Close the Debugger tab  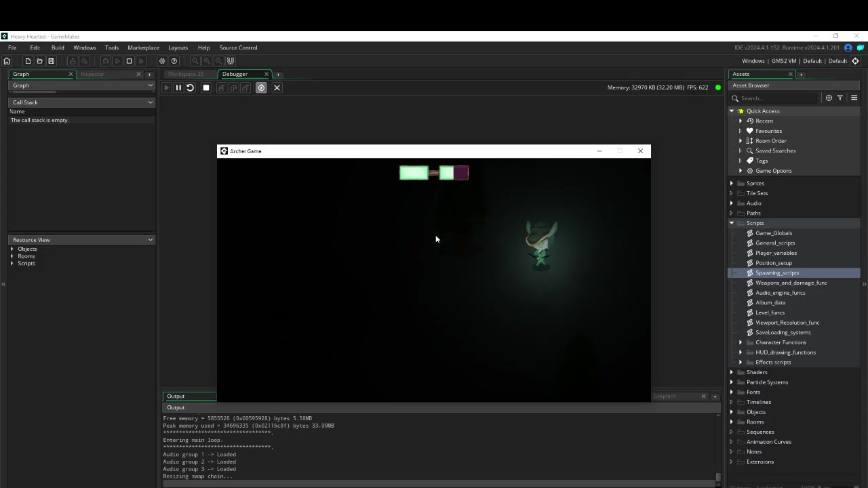pyautogui.click(x=267, y=74)
